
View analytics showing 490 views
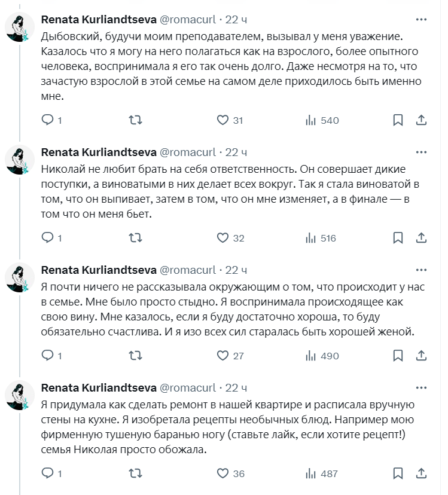(322, 356)
